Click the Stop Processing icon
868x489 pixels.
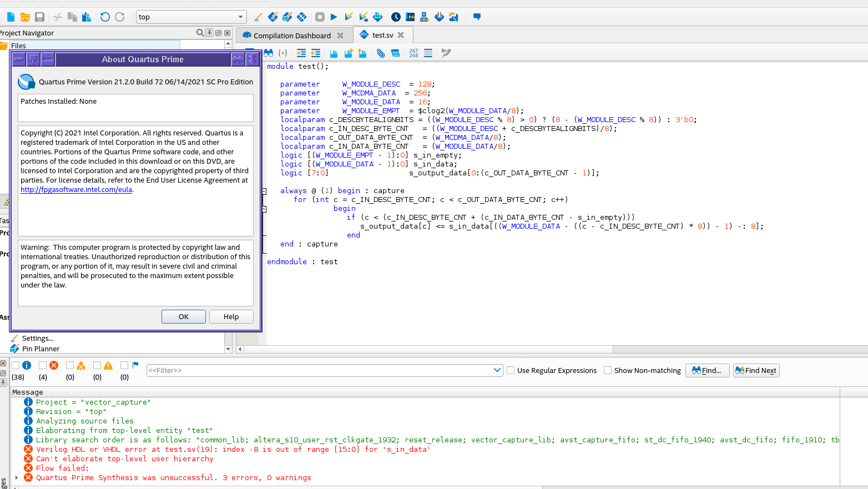320,17
